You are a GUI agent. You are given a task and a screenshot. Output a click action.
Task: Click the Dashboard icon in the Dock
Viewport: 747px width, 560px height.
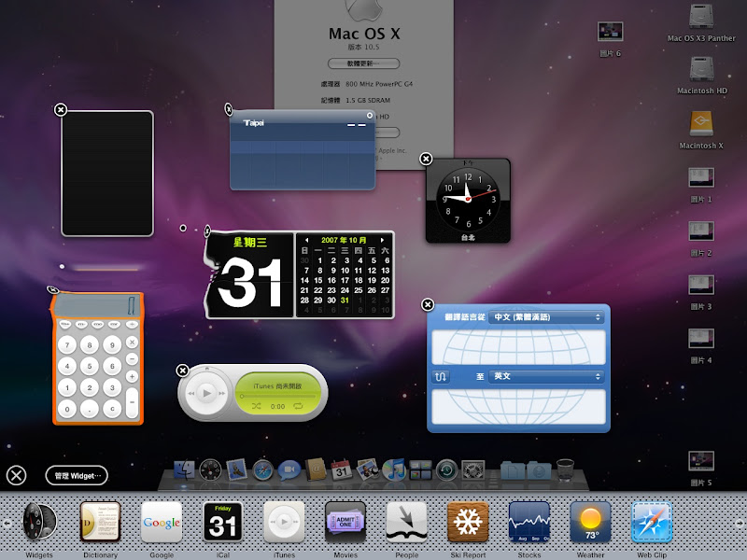click(x=210, y=470)
